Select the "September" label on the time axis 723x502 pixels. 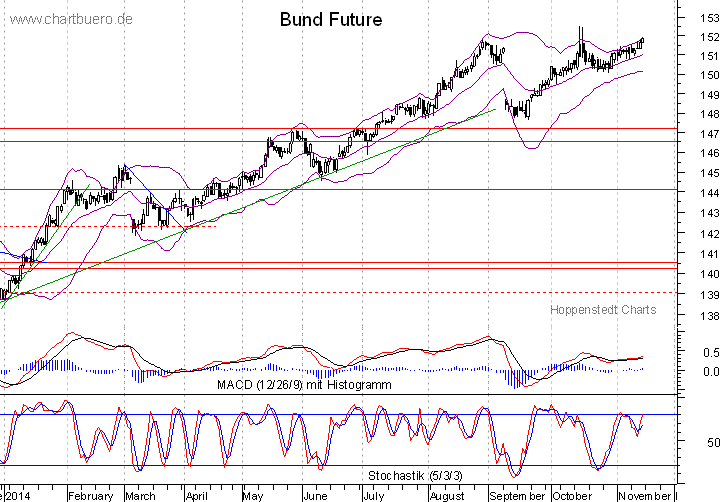[x=517, y=496]
